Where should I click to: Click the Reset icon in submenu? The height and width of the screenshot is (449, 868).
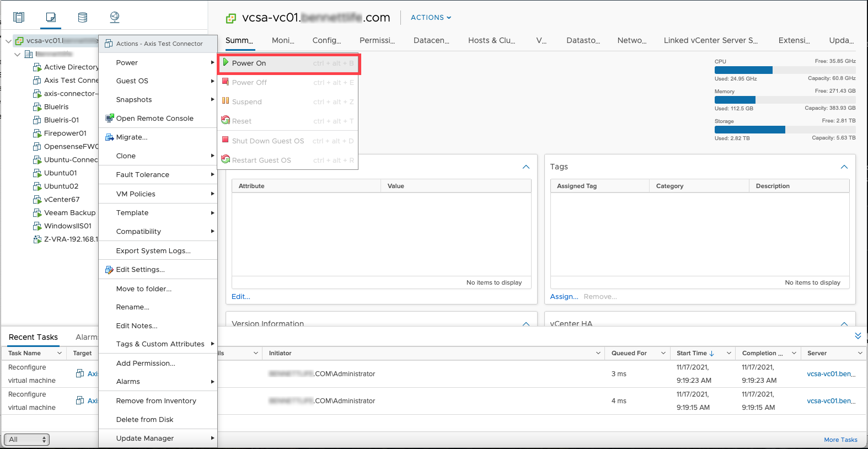click(226, 120)
